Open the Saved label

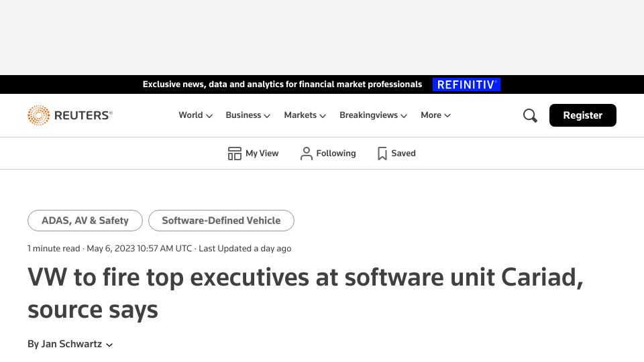(x=403, y=154)
